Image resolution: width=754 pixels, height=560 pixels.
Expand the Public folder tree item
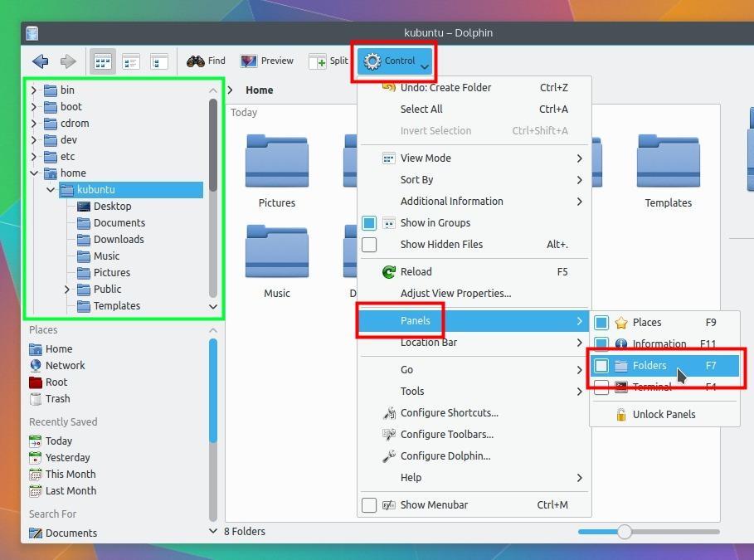pos(66,289)
